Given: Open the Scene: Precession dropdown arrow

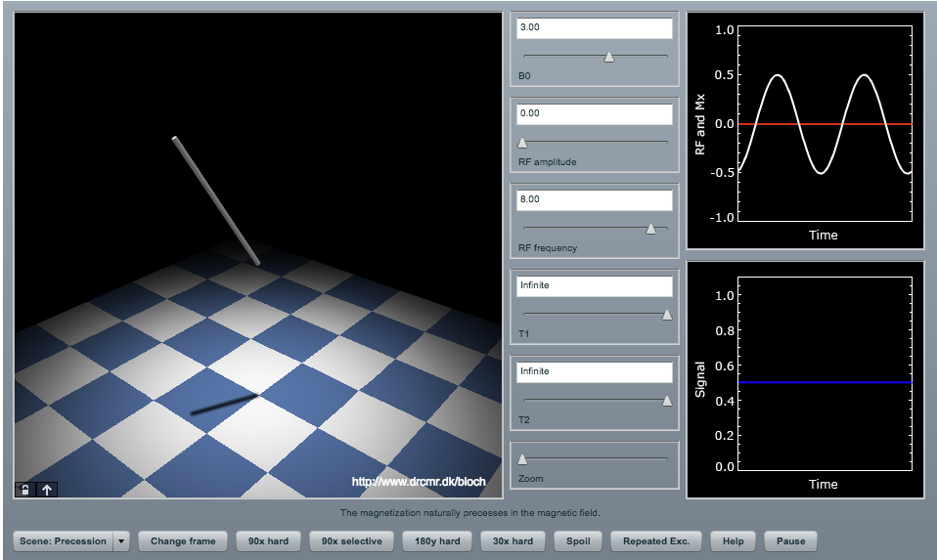Looking at the screenshot, I should (x=121, y=540).
